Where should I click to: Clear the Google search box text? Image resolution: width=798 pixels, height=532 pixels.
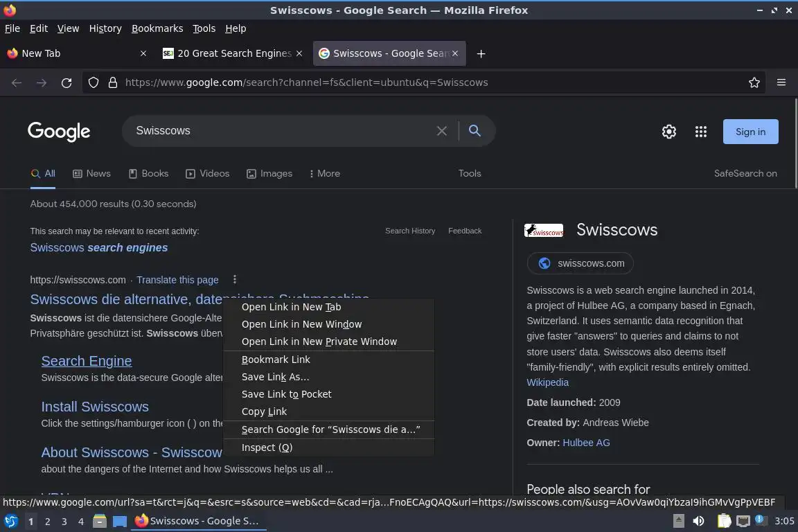point(442,131)
